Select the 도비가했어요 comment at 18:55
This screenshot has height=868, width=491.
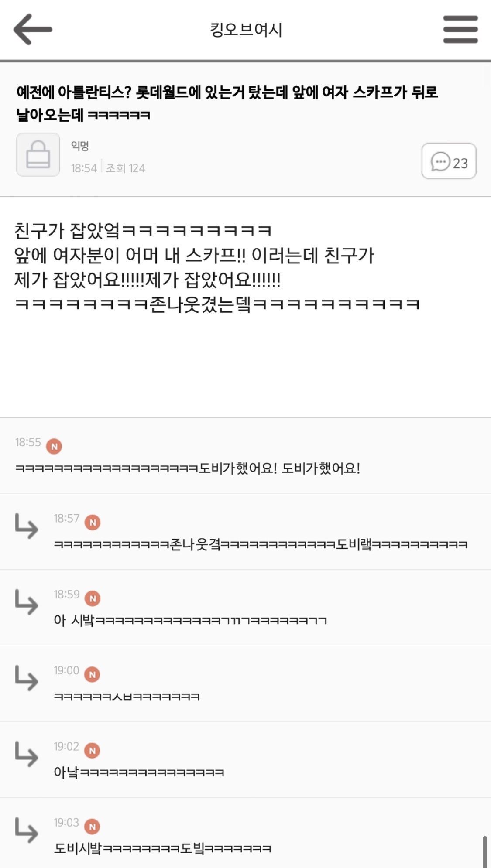click(x=188, y=468)
